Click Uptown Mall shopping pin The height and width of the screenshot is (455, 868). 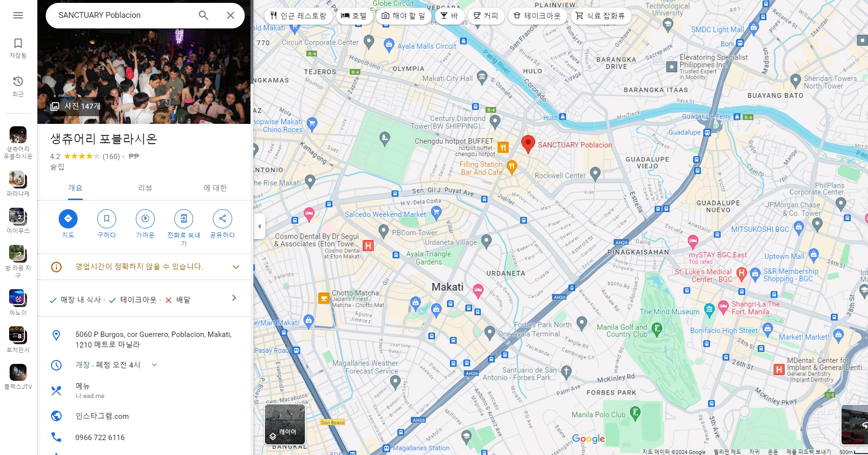(814, 254)
